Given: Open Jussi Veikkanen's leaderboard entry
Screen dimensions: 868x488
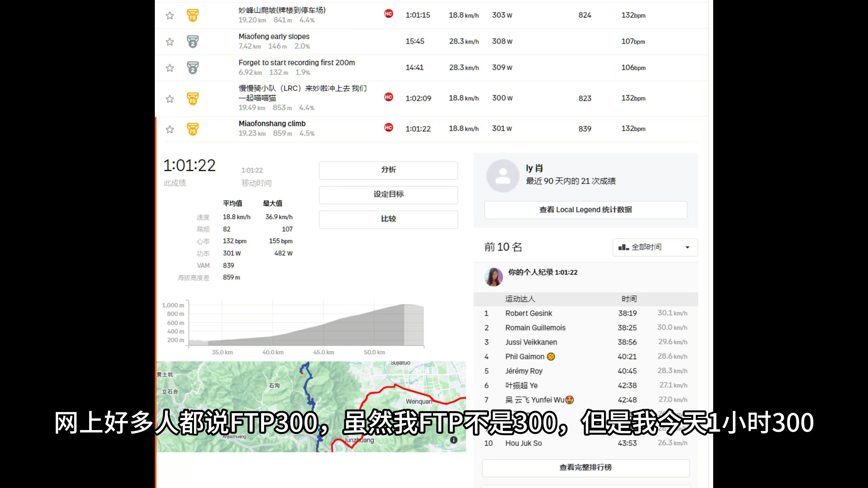Looking at the screenshot, I should (x=531, y=343).
